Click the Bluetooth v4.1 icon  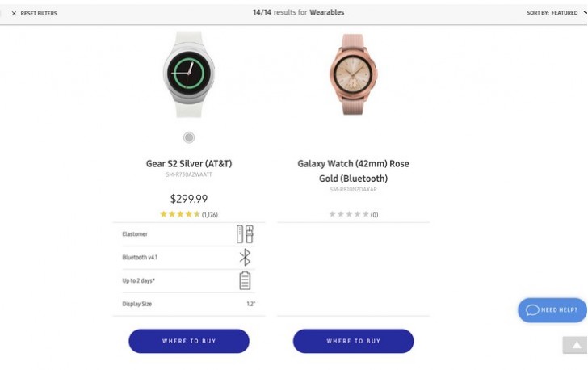[x=245, y=258]
